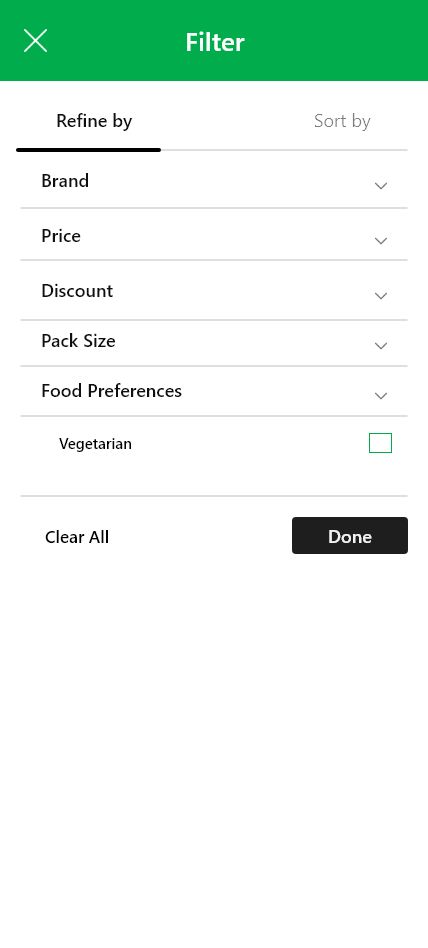Viewport: 428px width, 948px height.
Task: Switch to the Sort by tab
Action: tap(342, 121)
